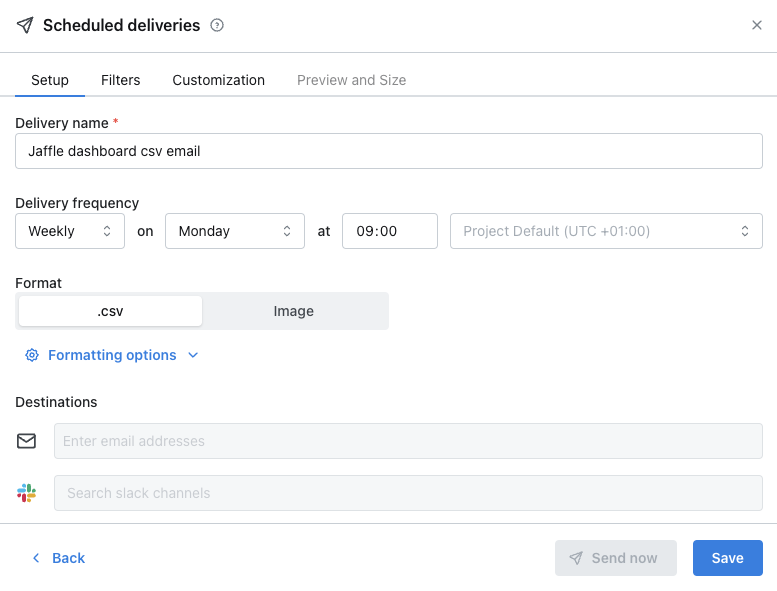Screen dimensions: 777x591
Task: Click the Save button
Action: point(727,558)
